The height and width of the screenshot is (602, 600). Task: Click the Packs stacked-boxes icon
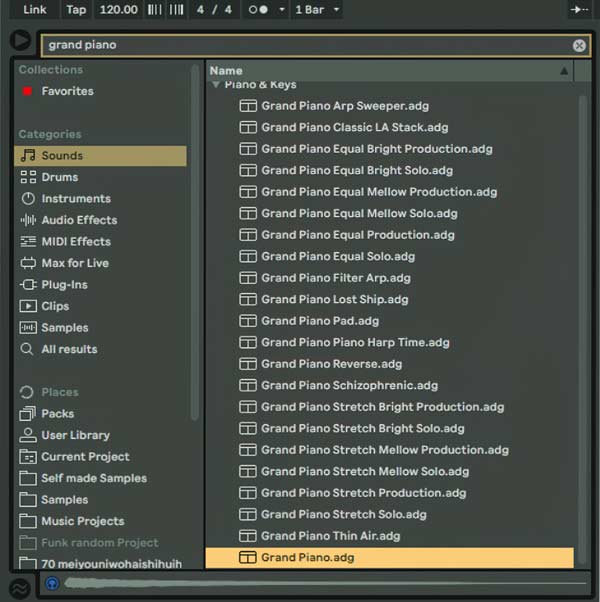[28, 413]
